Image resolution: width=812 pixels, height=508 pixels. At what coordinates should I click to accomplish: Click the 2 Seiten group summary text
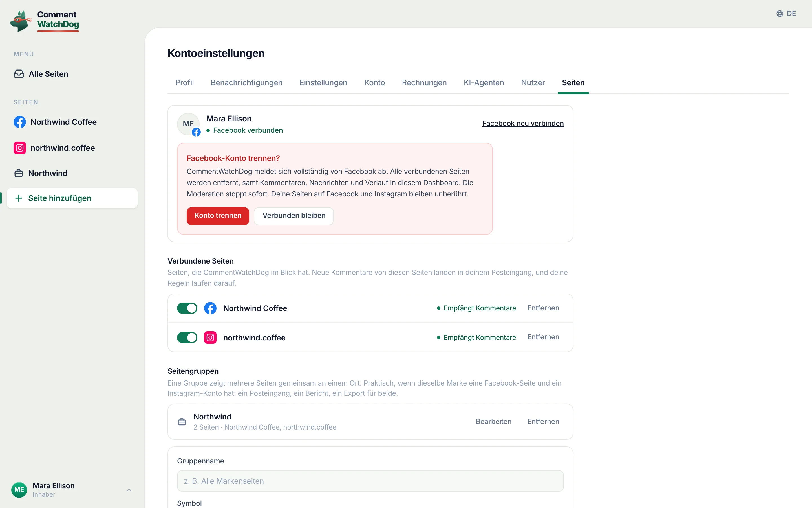(x=265, y=427)
